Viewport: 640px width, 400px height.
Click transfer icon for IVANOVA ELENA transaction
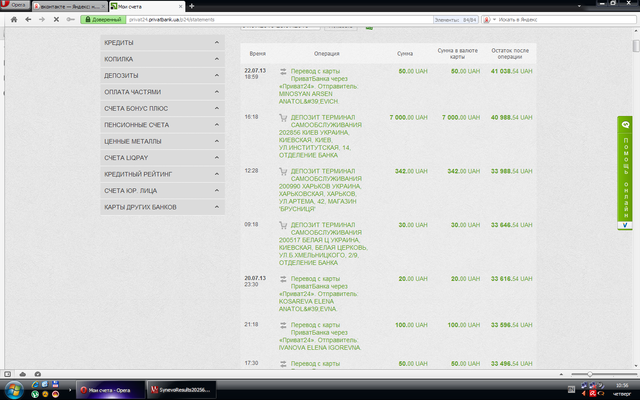click(283, 325)
